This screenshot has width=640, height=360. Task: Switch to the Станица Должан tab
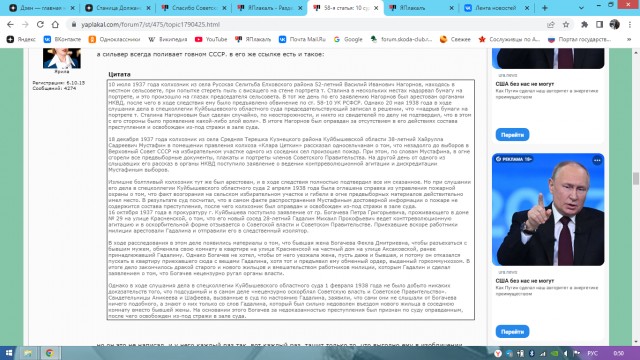tap(118, 8)
